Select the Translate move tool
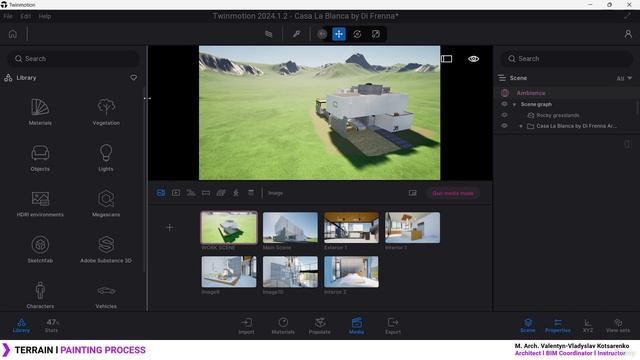This screenshot has height=360, width=640. (x=339, y=34)
